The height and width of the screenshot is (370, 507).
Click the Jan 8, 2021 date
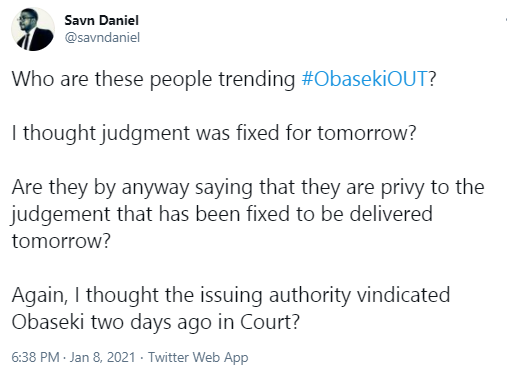click(x=103, y=357)
